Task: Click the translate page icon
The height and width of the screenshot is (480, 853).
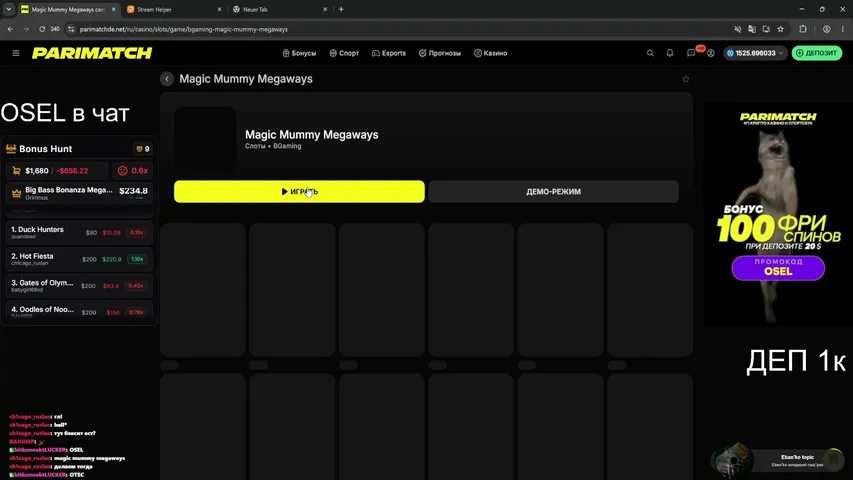Action: pyautogui.click(x=752, y=29)
